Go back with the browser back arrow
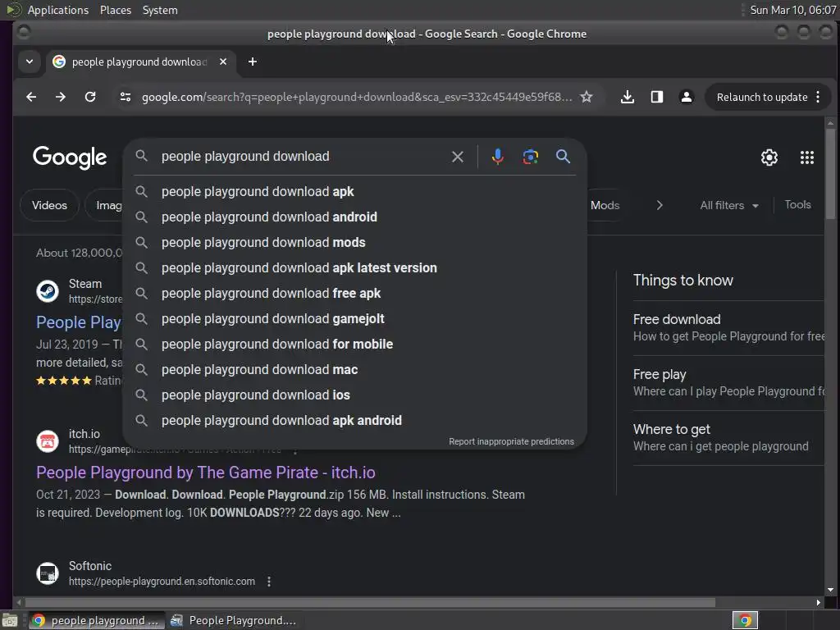 tap(31, 97)
